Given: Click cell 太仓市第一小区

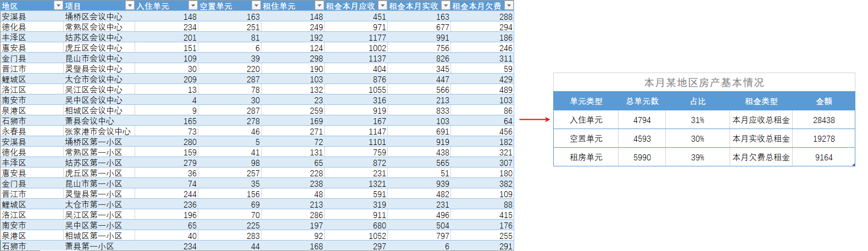Looking at the screenshot, I should (99, 204).
